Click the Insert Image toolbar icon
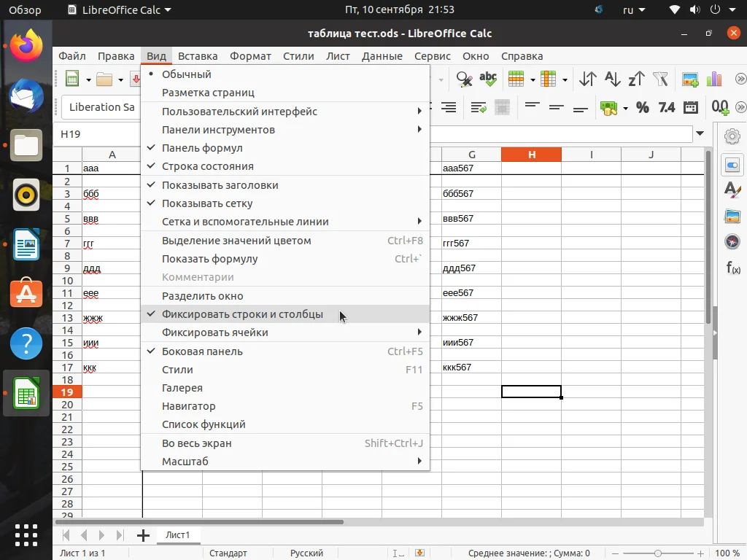Viewport: 747px width, 560px height. (690, 79)
